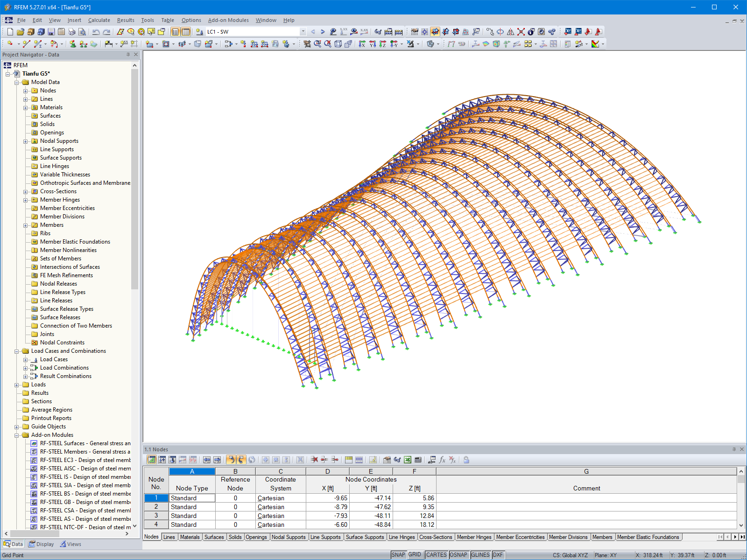The width and height of the screenshot is (747, 560).
Task: Click the fx function icon in table toolbar
Action: (x=443, y=461)
